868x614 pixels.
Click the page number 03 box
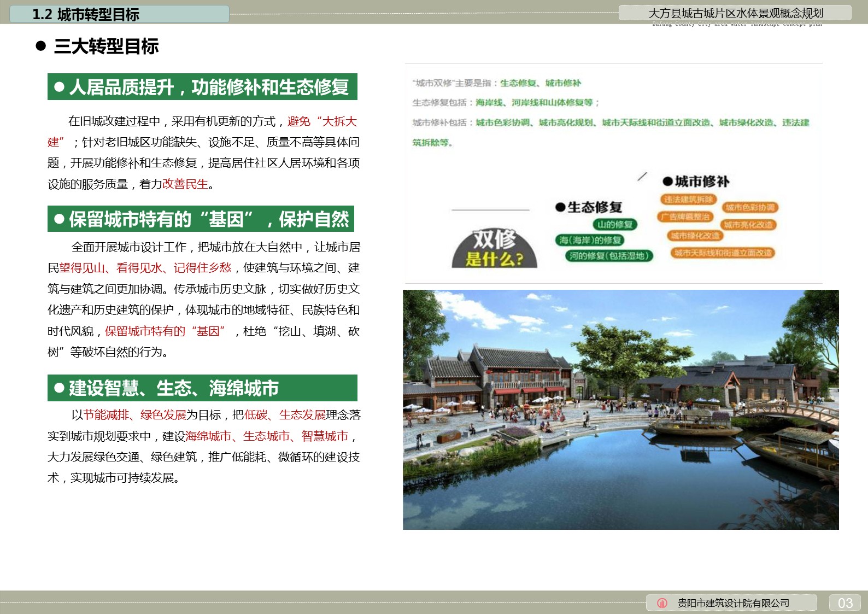(844, 603)
